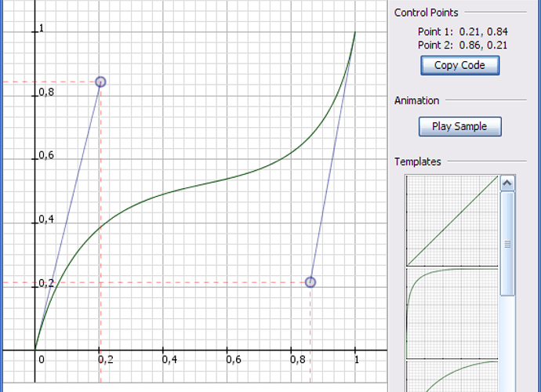541x392 pixels.
Task: Click the 0,6 label on the vertical axis
Action: 46,155
